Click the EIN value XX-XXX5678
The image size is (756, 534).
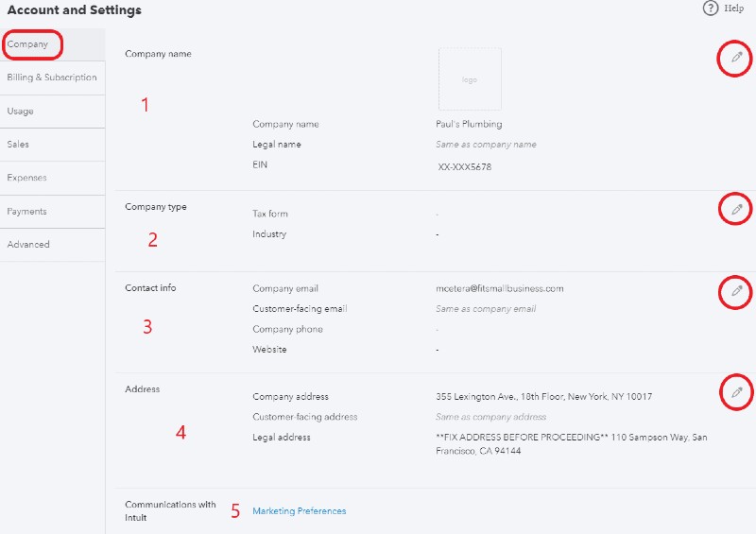click(464, 167)
